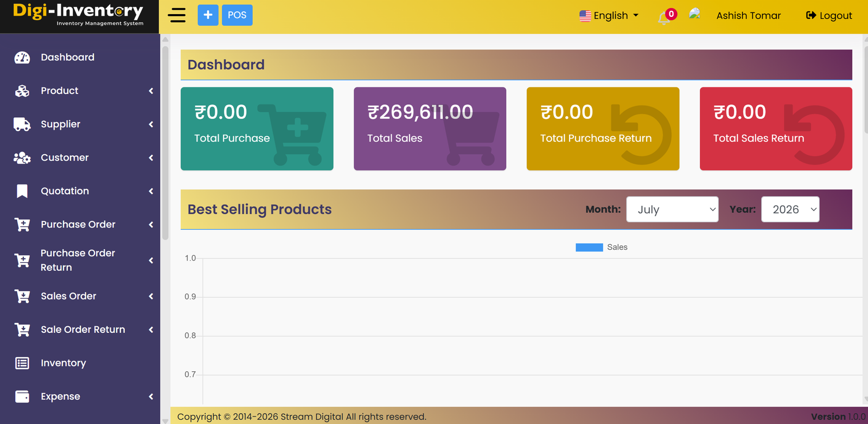Screen dimensions: 868x424
Task: Open the POS screen
Action: pos(237,15)
